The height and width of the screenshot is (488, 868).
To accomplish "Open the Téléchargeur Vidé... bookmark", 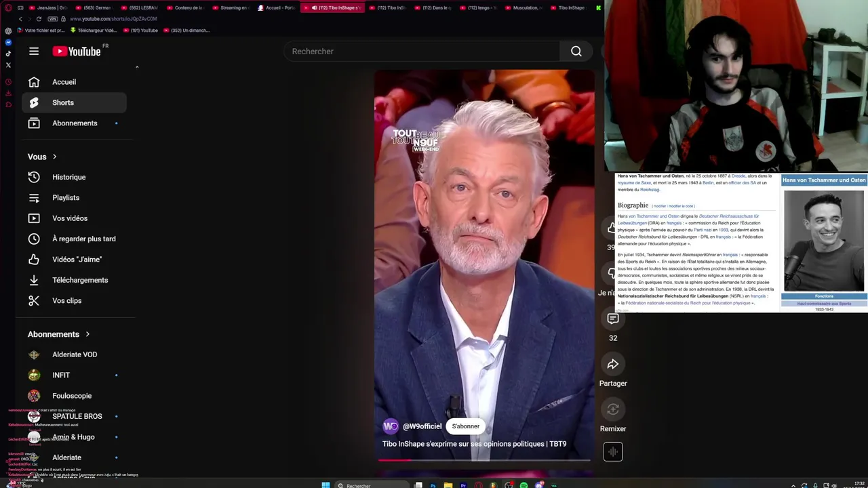I will pos(94,30).
